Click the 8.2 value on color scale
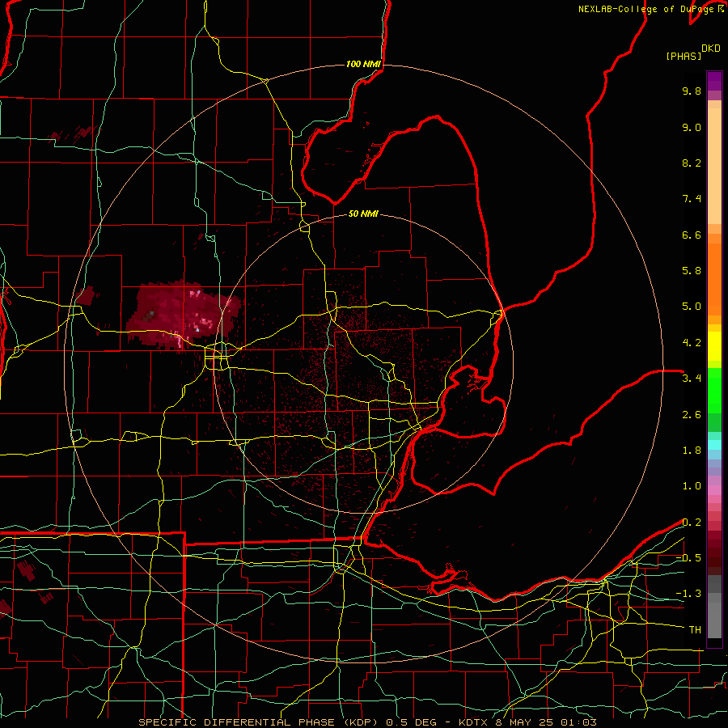The height and width of the screenshot is (728, 728). click(692, 163)
